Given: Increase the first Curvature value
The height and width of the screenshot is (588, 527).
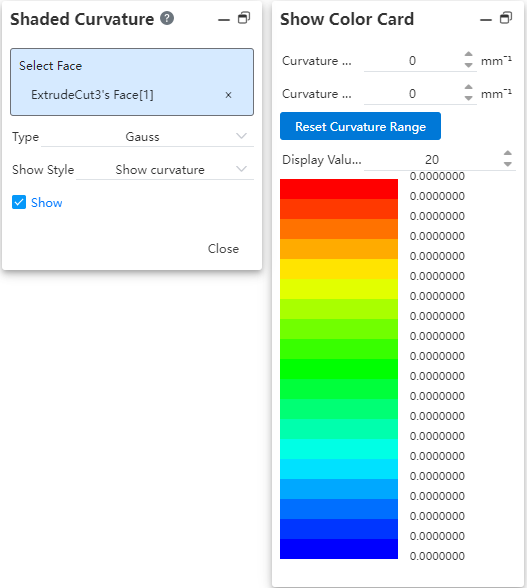Looking at the screenshot, I should (x=468, y=54).
